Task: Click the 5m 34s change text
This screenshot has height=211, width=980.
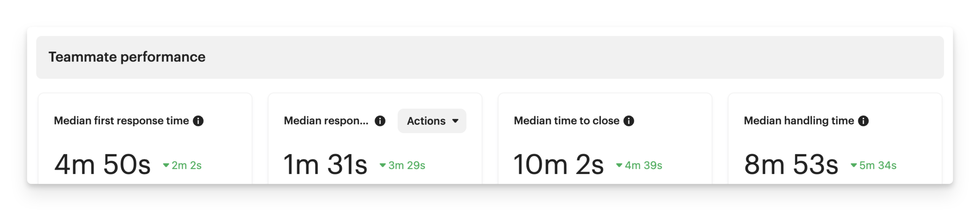Action: click(x=878, y=165)
